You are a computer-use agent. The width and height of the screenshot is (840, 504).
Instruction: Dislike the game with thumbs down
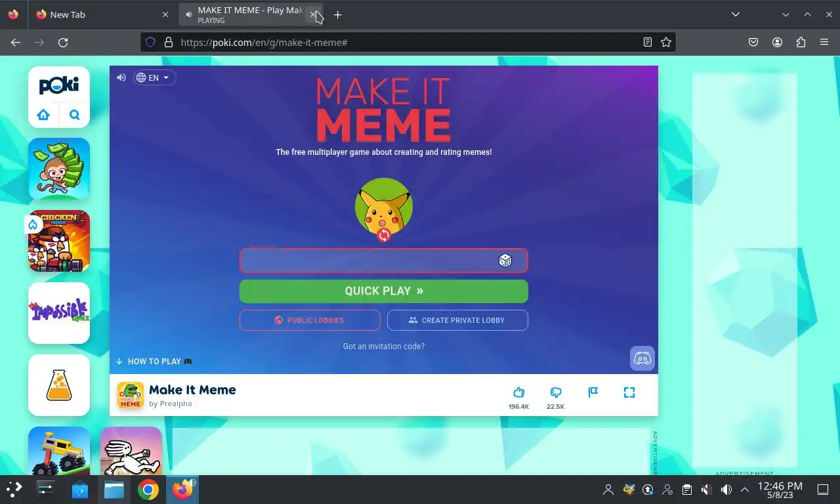pos(556,392)
